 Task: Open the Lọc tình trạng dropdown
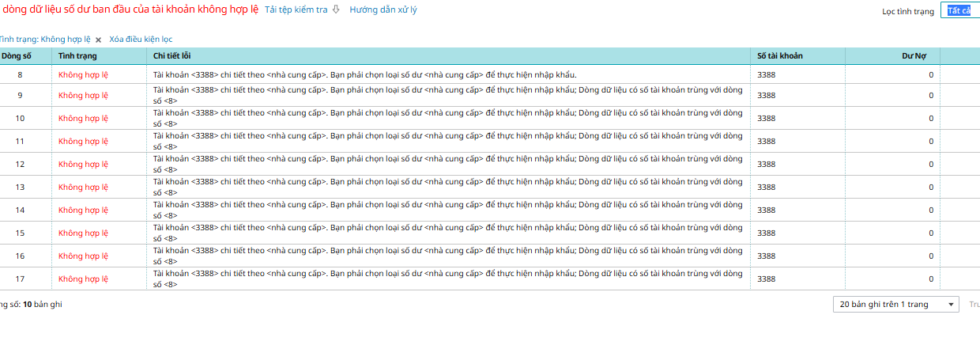click(959, 11)
